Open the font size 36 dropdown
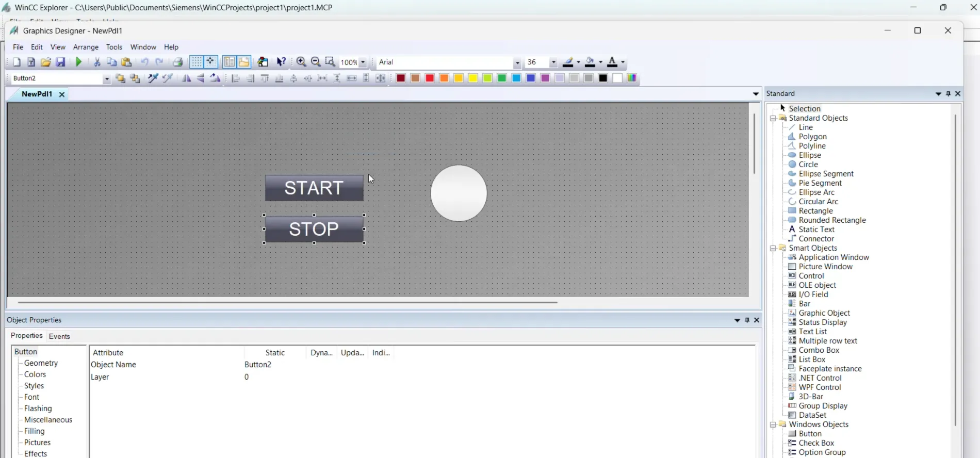The image size is (980, 458). point(553,62)
